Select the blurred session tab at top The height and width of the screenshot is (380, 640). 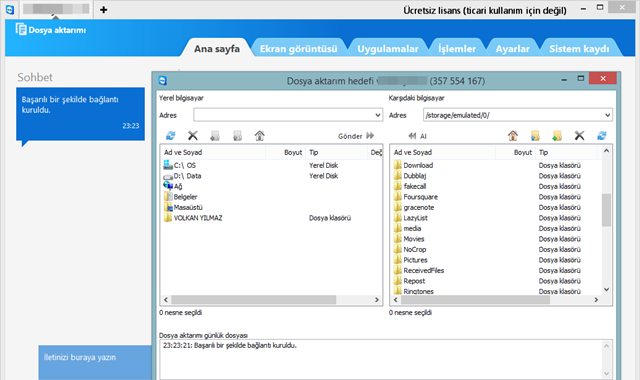(56, 9)
